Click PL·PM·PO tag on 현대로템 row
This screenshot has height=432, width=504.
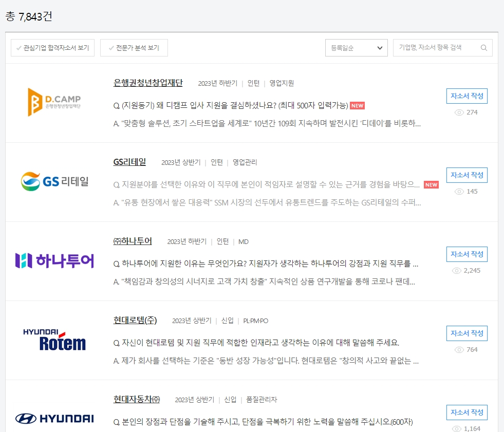255,321
